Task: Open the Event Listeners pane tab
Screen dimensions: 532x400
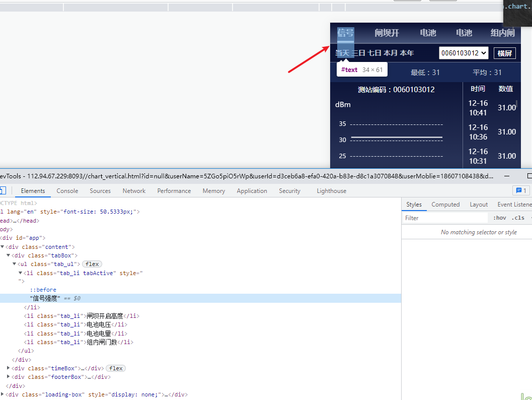Action: click(x=514, y=205)
